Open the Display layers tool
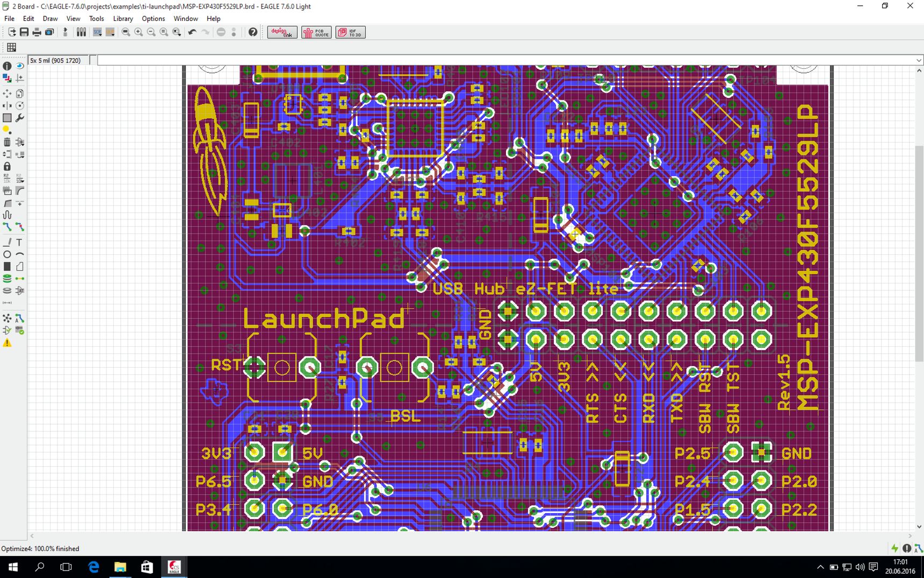This screenshot has width=924, height=578. click(x=7, y=79)
